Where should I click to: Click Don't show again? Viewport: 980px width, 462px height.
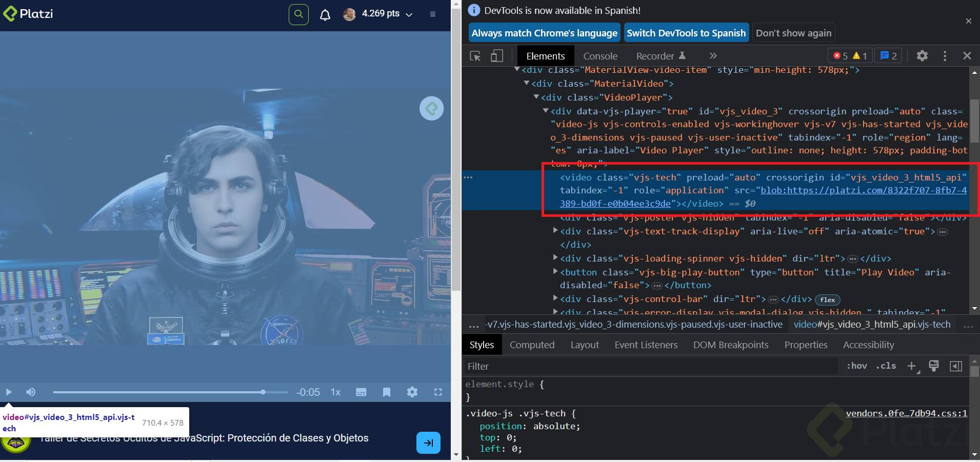click(x=794, y=33)
